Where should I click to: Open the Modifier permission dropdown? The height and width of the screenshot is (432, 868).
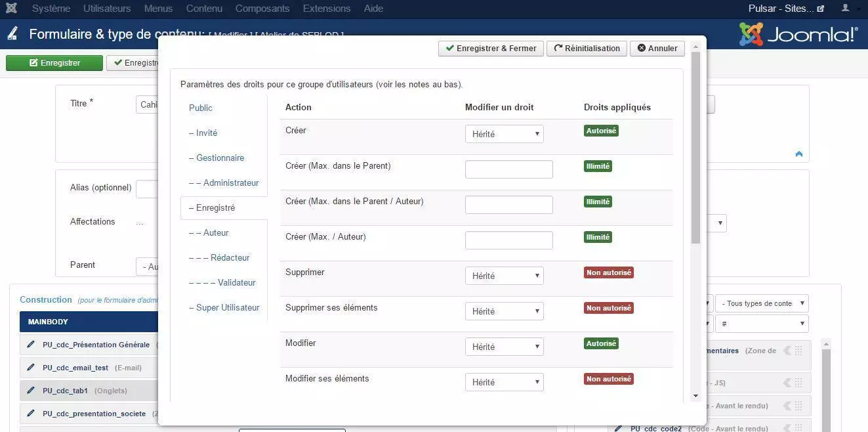pos(504,347)
